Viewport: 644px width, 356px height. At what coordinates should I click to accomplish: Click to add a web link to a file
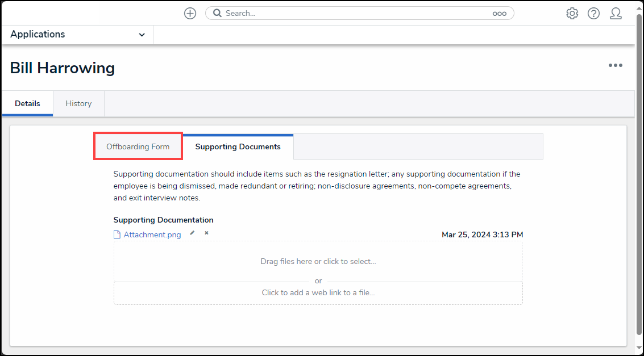(318, 292)
